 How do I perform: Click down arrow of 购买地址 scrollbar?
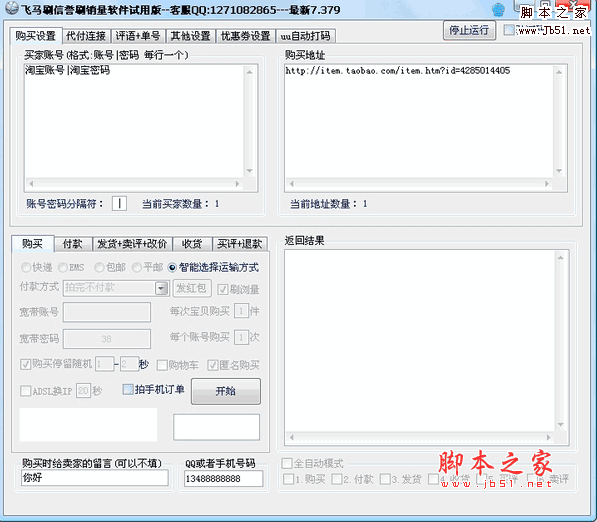559,171
